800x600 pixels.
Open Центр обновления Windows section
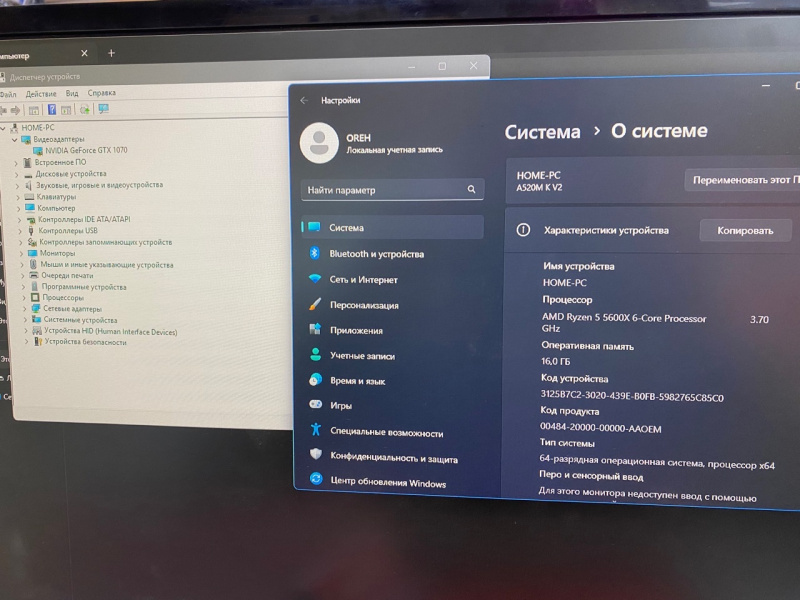388,482
